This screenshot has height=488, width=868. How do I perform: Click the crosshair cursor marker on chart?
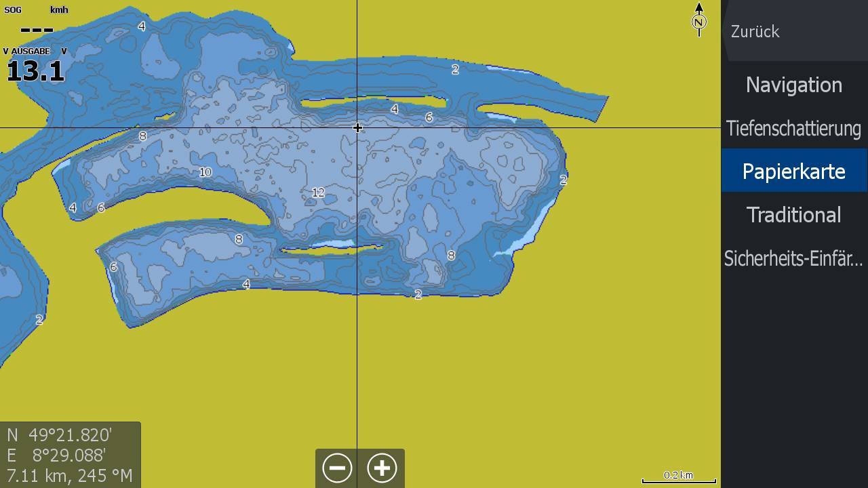click(x=357, y=127)
